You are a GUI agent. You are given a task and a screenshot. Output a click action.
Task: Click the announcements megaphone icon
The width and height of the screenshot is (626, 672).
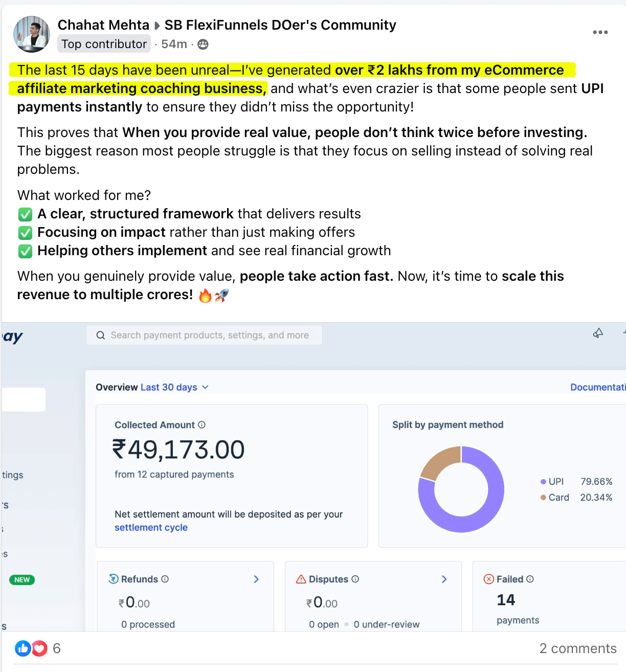[598, 333]
